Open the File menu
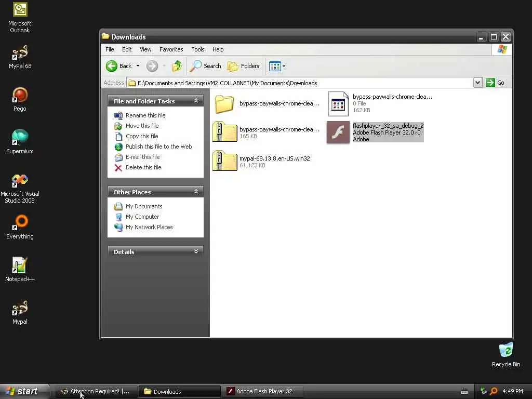 [x=110, y=49]
